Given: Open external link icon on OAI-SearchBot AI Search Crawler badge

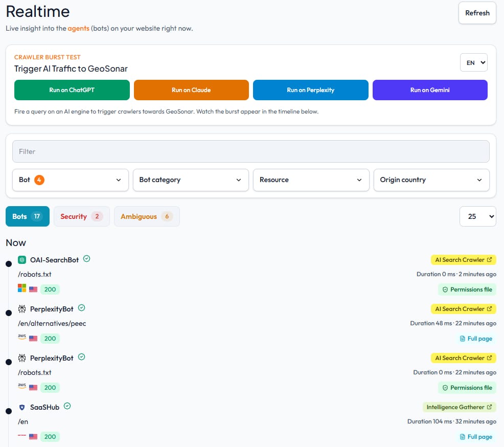Looking at the screenshot, I should click(x=489, y=259).
